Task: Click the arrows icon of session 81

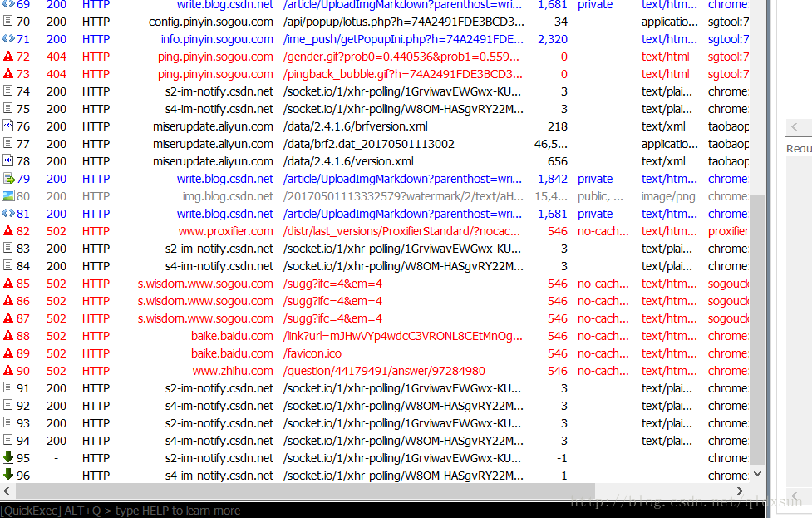Action: [x=7, y=214]
